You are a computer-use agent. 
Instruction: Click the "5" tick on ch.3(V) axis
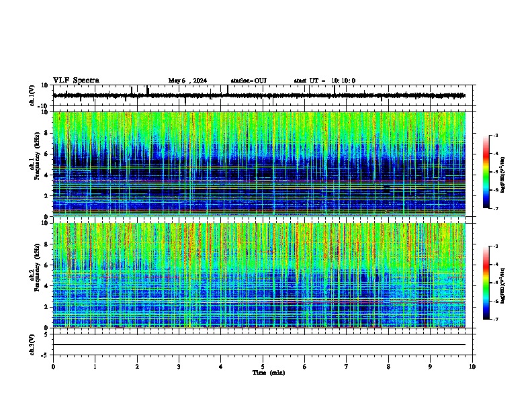point(46,334)
